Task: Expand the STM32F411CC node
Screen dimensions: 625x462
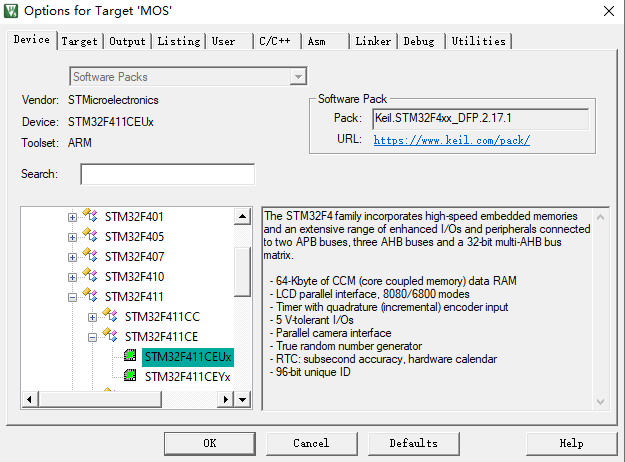Action: (x=92, y=317)
